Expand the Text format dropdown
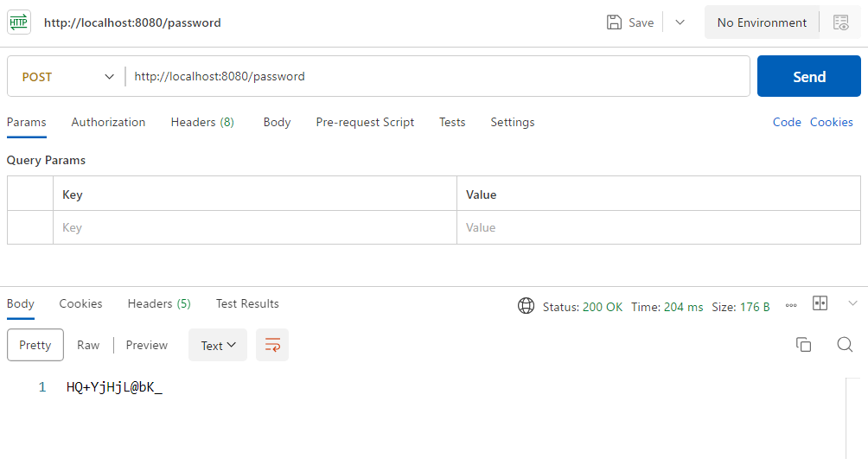 tap(218, 345)
